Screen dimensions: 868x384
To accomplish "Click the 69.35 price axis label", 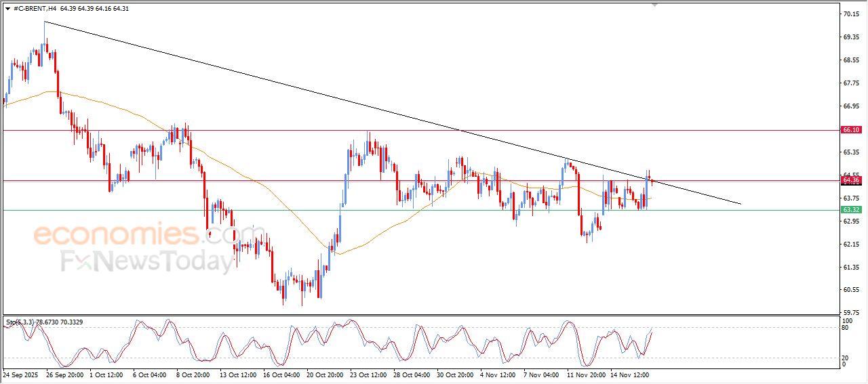I will tap(850, 37).
